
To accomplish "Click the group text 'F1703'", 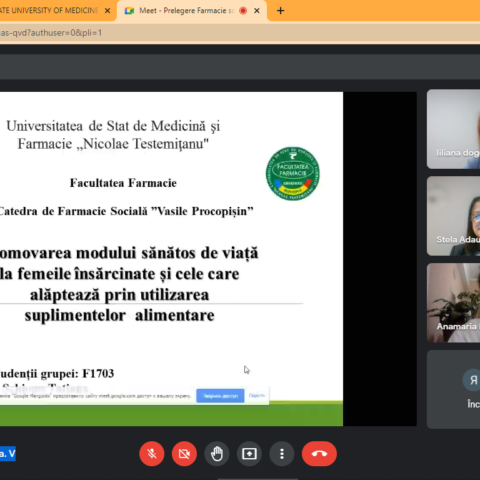I will coord(98,373).
